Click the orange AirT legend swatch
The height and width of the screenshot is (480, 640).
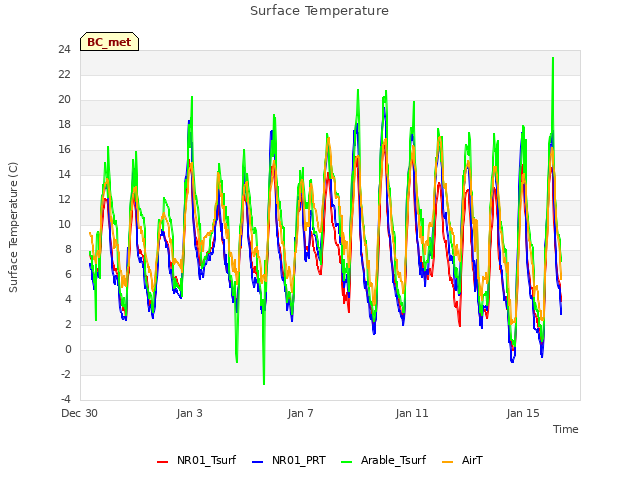[447, 462]
